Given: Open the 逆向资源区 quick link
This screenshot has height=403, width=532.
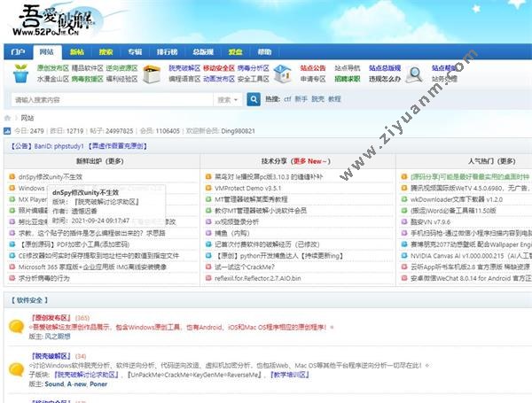Looking at the screenshot, I should (x=121, y=68).
